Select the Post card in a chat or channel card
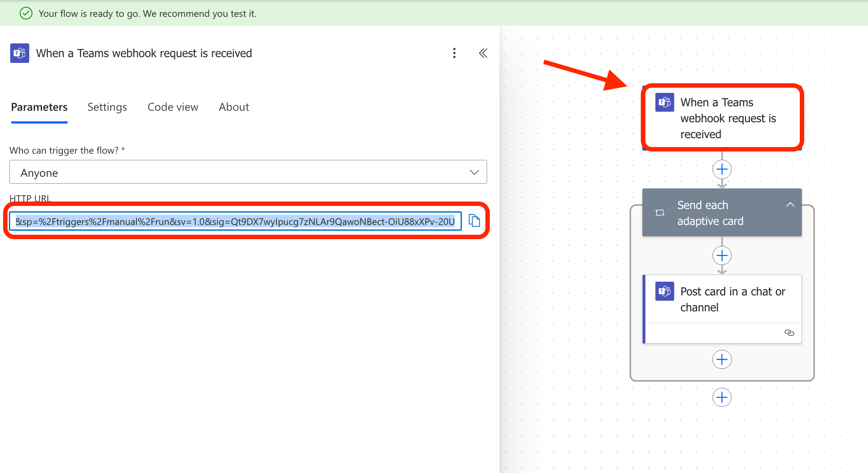The height and width of the screenshot is (473, 868). pyautogui.click(x=726, y=299)
